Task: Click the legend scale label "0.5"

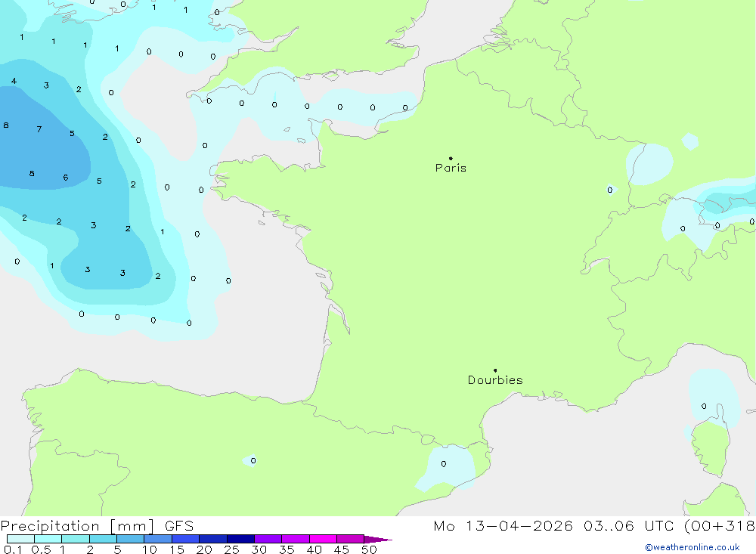Action: [x=41, y=549]
